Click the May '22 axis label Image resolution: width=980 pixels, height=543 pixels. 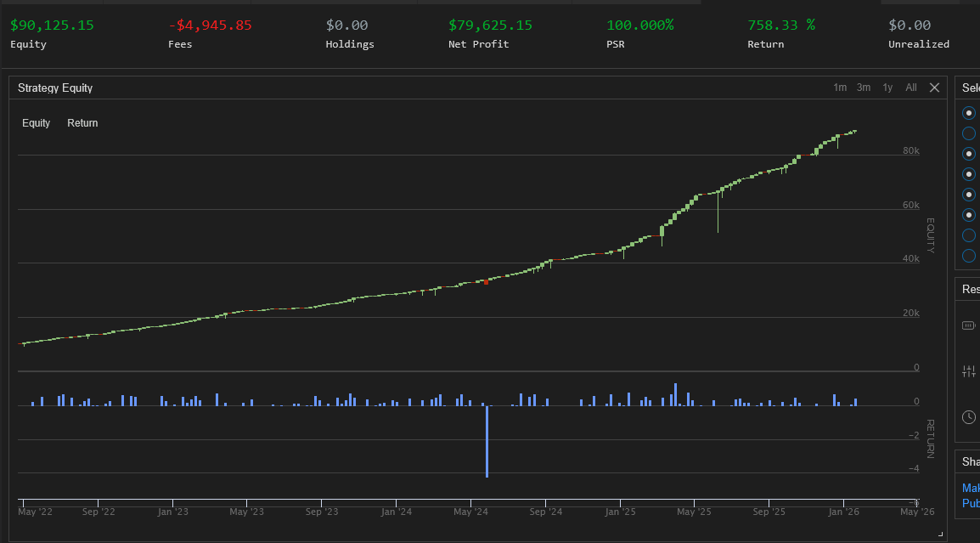(35, 512)
